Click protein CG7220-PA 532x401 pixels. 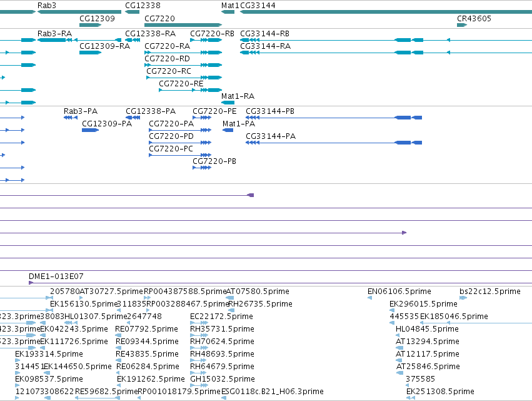171,124
